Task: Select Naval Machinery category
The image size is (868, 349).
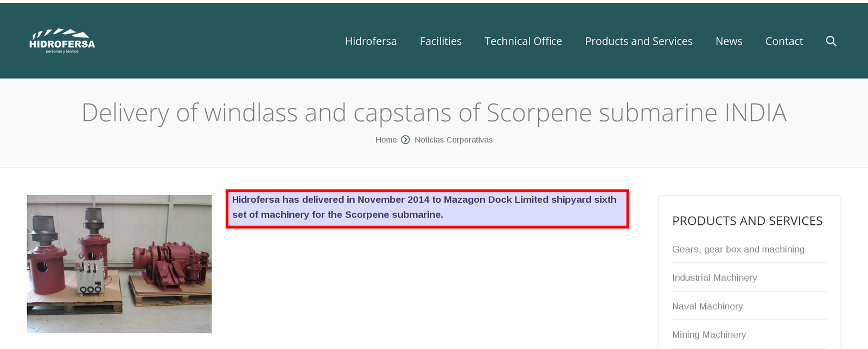Action: coord(707,306)
